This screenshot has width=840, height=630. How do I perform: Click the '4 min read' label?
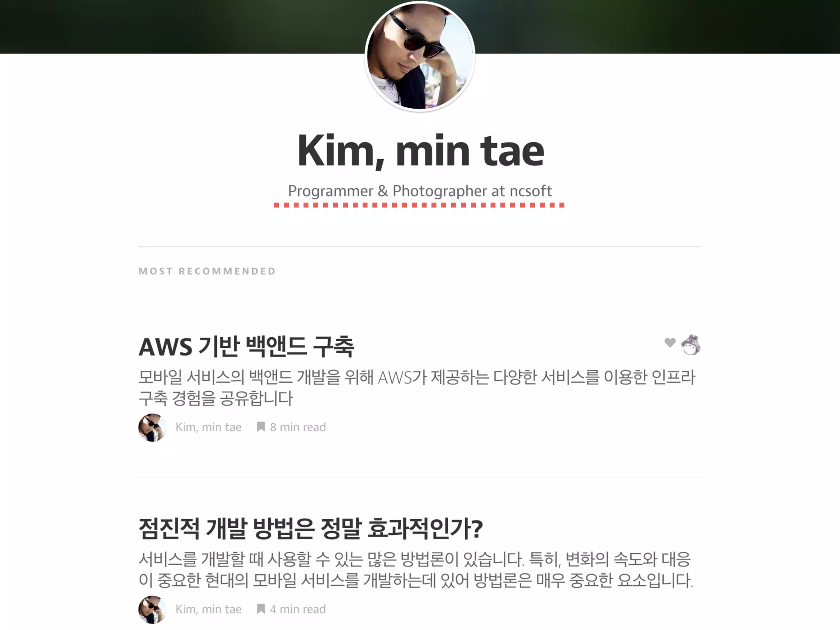pyautogui.click(x=298, y=609)
